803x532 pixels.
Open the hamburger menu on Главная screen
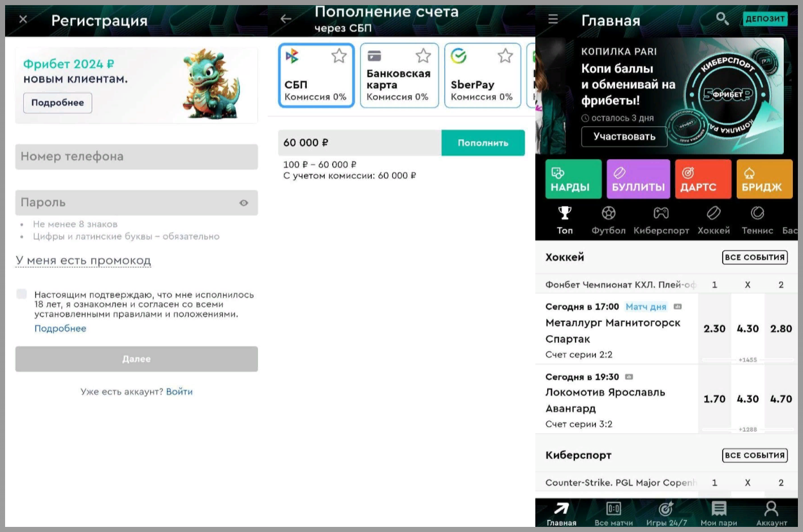pos(553,19)
